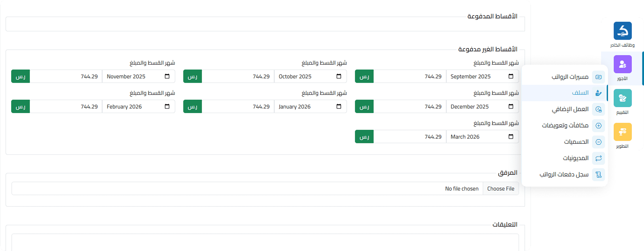The image size is (644, 251).
Task: Click the المديونيات arrows icon
Action: (x=598, y=158)
